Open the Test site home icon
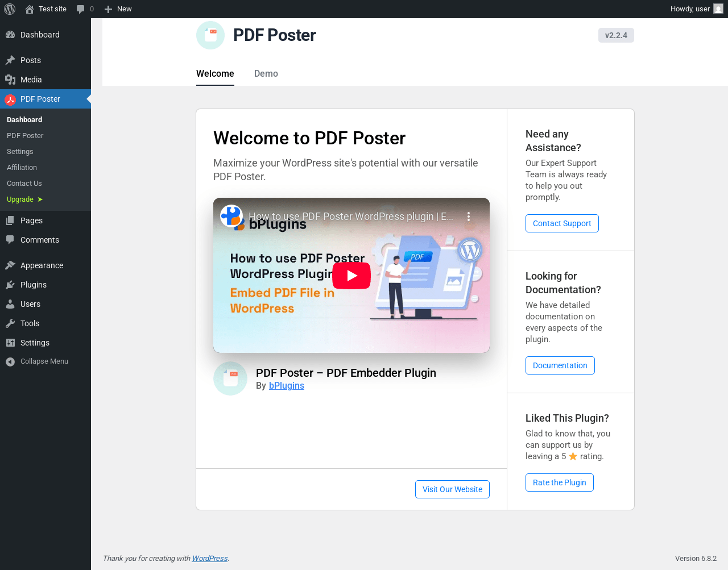Image resolution: width=728 pixels, height=570 pixels. (x=30, y=9)
